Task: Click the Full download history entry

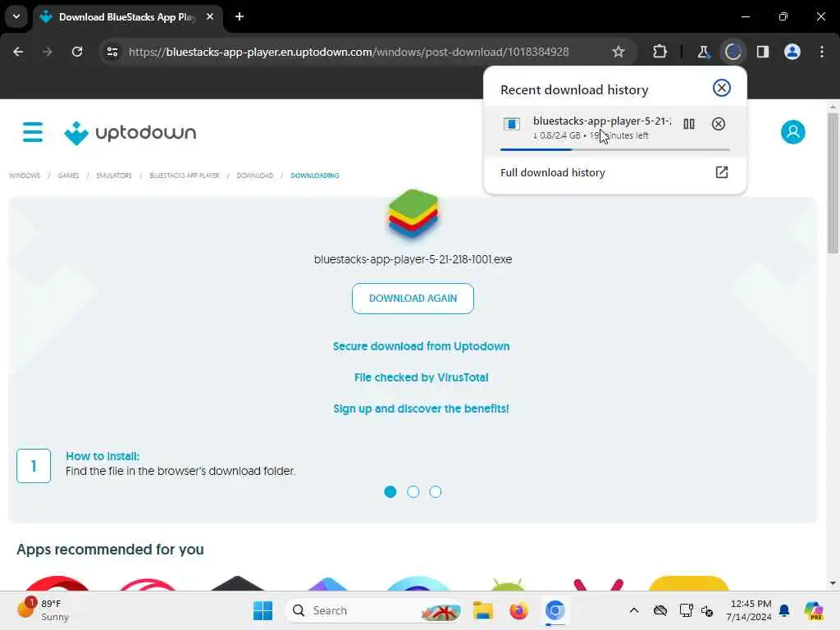Action: coord(614,172)
